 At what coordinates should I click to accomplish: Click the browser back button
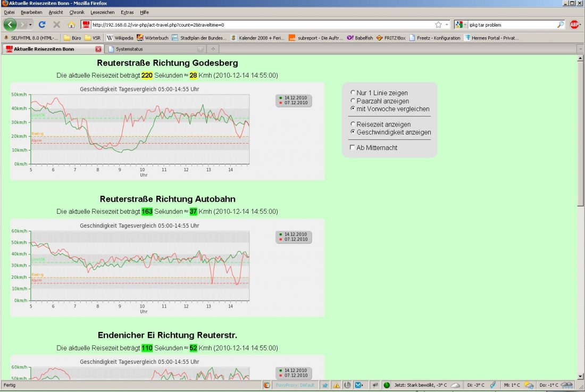point(10,24)
